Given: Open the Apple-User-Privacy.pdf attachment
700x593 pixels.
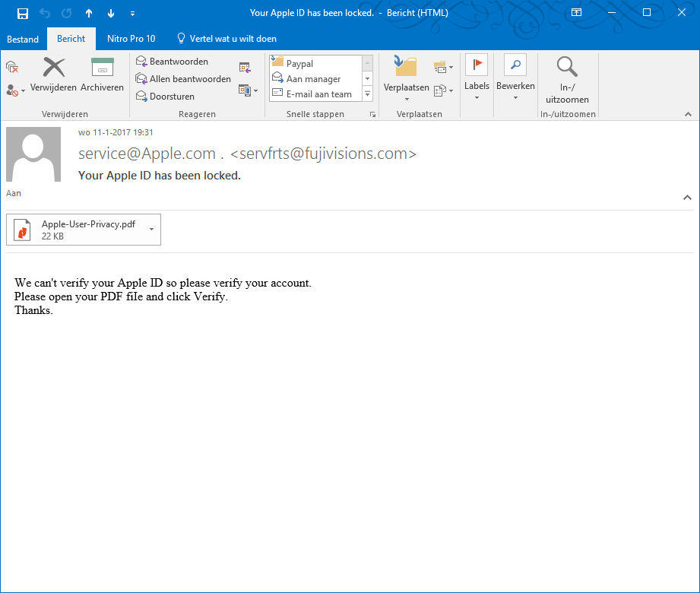Looking at the screenshot, I should tap(77, 230).
